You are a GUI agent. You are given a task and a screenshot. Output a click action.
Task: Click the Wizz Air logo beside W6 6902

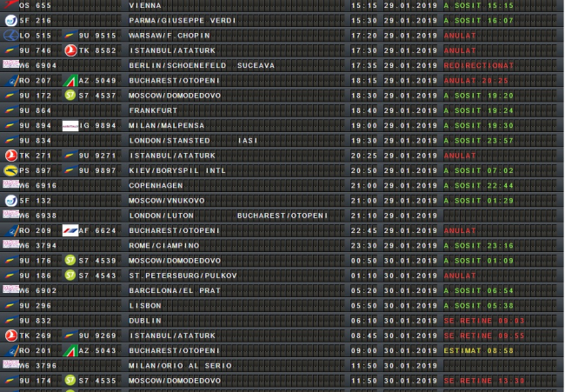pos(10,289)
